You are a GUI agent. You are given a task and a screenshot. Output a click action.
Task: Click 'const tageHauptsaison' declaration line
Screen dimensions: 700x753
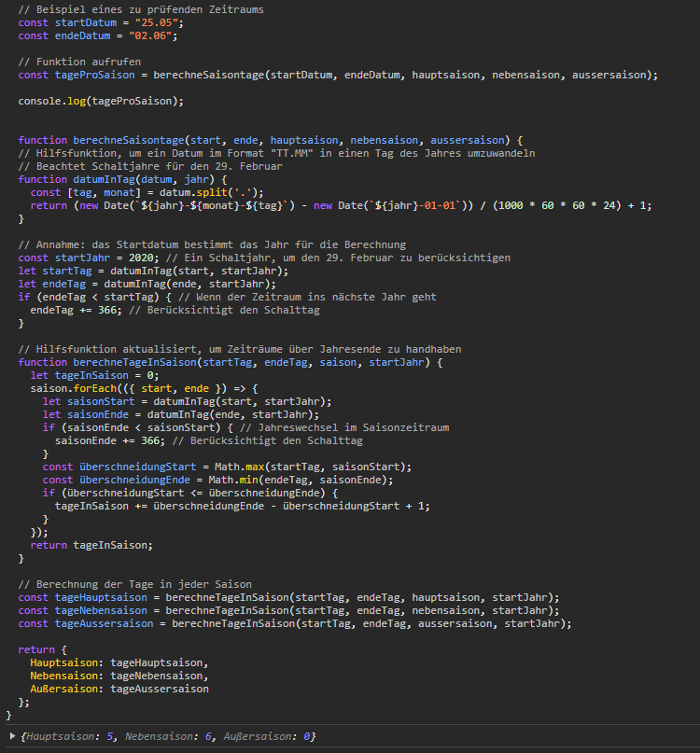pyautogui.click(x=288, y=597)
